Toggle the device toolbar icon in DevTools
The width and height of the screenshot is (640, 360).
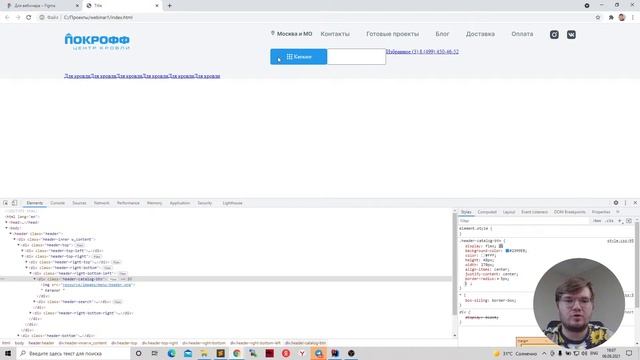tap(14, 203)
